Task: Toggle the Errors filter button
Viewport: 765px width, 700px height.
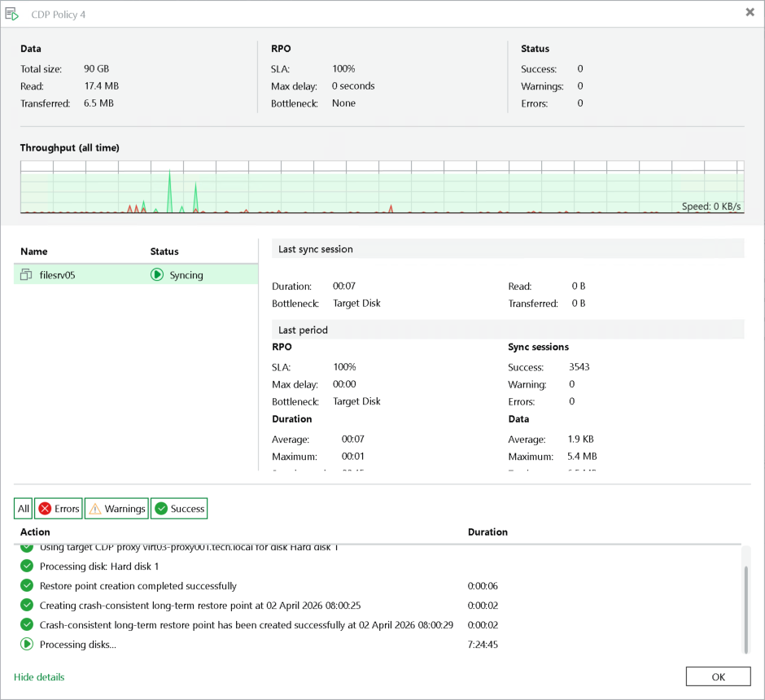Action: pos(59,508)
